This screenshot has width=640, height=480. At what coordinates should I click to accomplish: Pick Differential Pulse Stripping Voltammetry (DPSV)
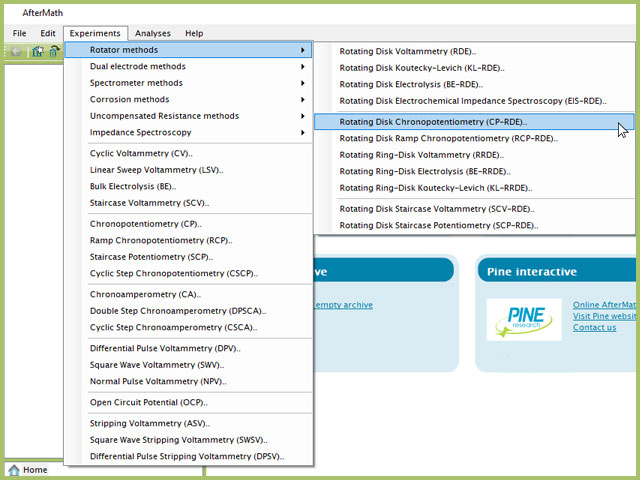(188, 457)
